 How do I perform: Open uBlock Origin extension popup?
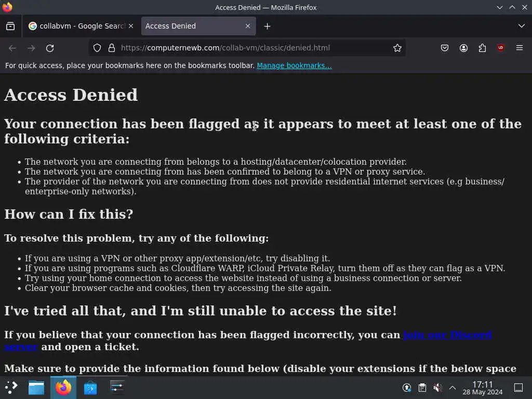501,48
